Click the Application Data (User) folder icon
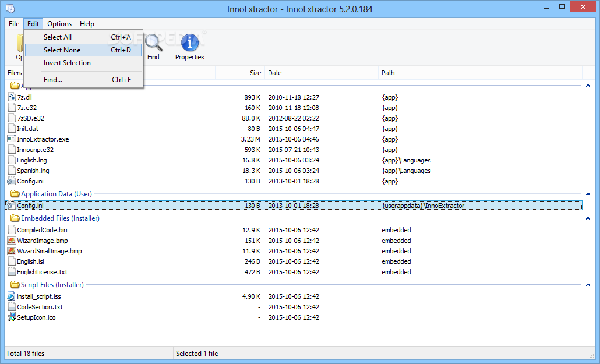Viewport: 600px width, 364px height. (x=15, y=194)
